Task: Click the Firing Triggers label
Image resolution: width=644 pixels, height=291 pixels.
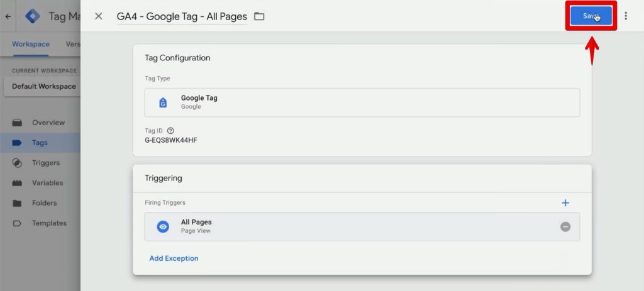Action: point(165,202)
